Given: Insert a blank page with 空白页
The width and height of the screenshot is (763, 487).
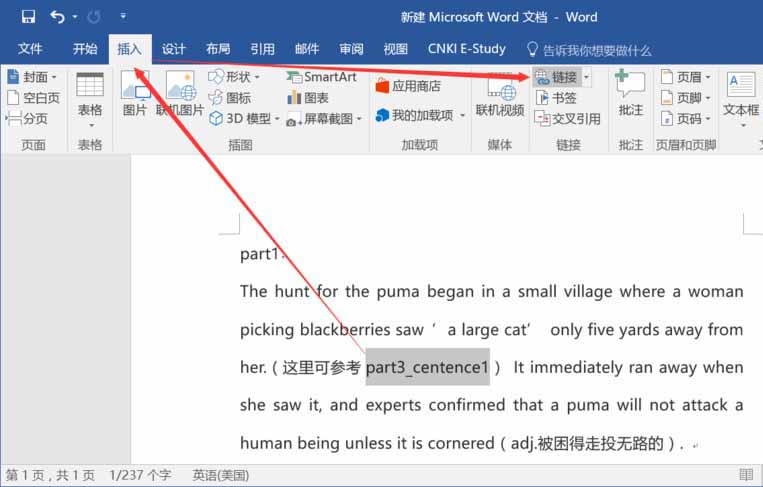Looking at the screenshot, I should (x=34, y=98).
